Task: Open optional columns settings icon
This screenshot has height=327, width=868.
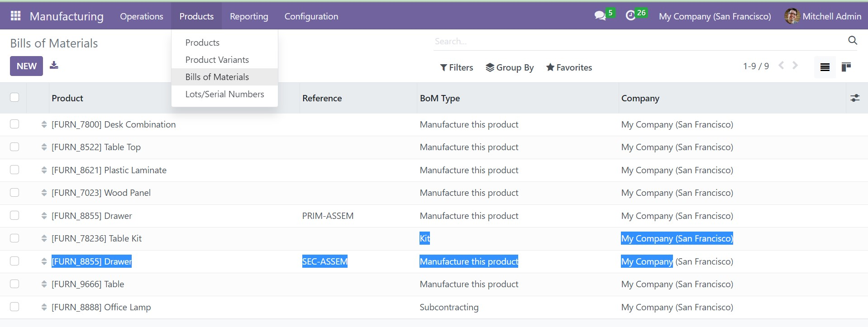Action: click(855, 98)
